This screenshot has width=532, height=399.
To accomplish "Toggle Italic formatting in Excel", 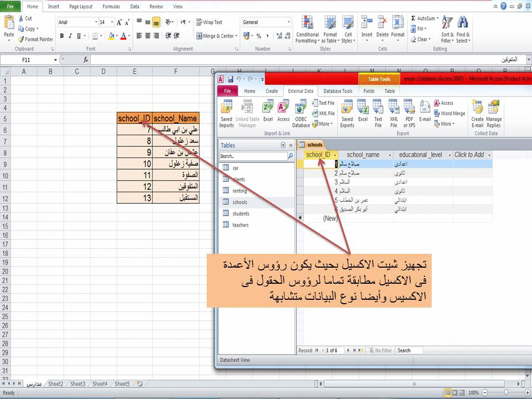I will pos(70,35).
